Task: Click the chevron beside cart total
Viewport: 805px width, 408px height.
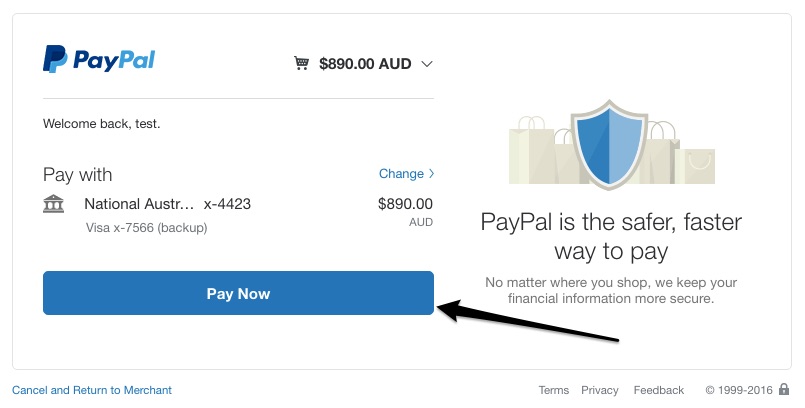Action: [427, 64]
